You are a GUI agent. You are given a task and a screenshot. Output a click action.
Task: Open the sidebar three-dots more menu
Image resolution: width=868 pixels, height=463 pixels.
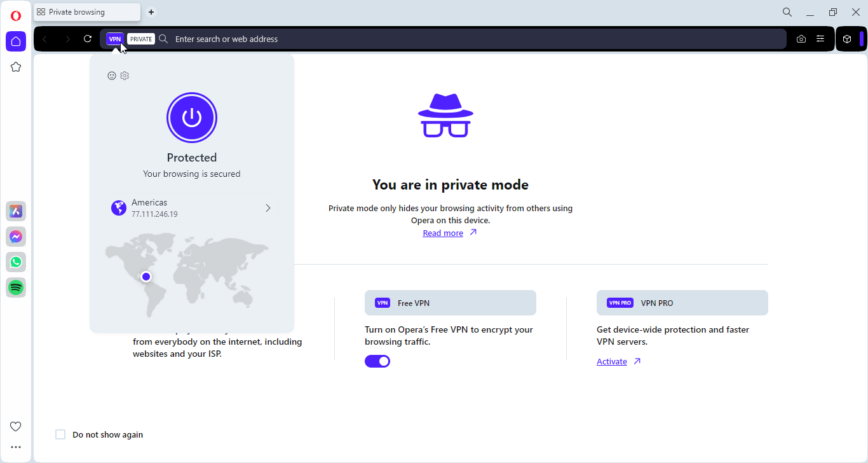pyautogui.click(x=16, y=447)
